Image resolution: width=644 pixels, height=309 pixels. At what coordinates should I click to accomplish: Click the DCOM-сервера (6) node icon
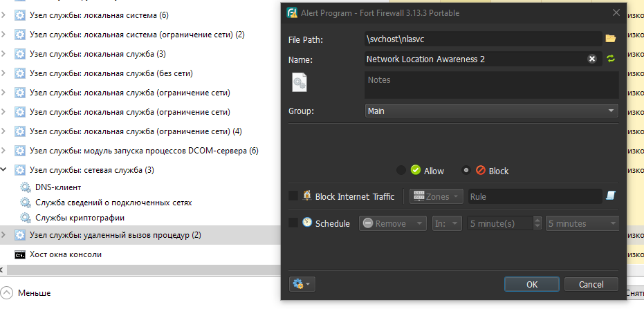[x=19, y=151]
